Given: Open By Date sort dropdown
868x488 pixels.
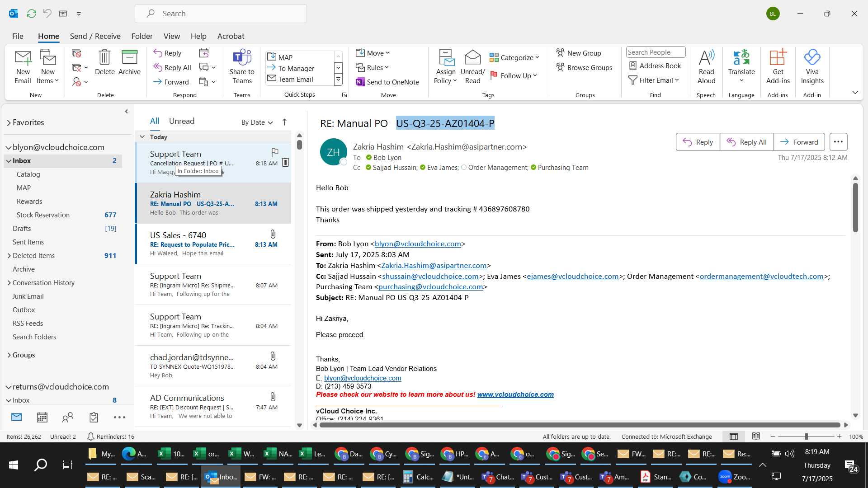Looking at the screenshot, I should coord(257,122).
